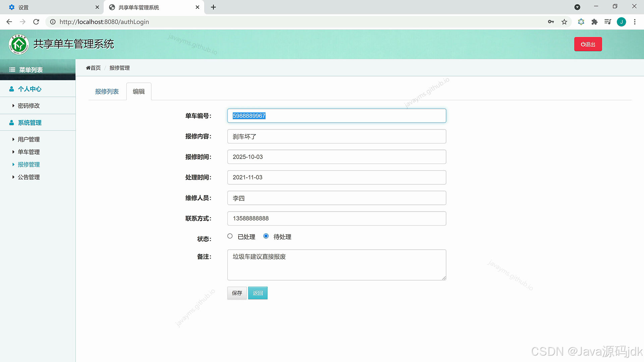Open the Chrome profile avatar J
The width and height of the screenshot is (644, 362).
(621, 22)
